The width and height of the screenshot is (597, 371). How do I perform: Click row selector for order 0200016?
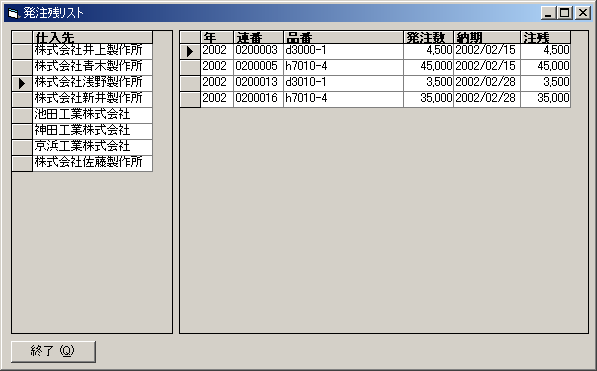(190, 99)
